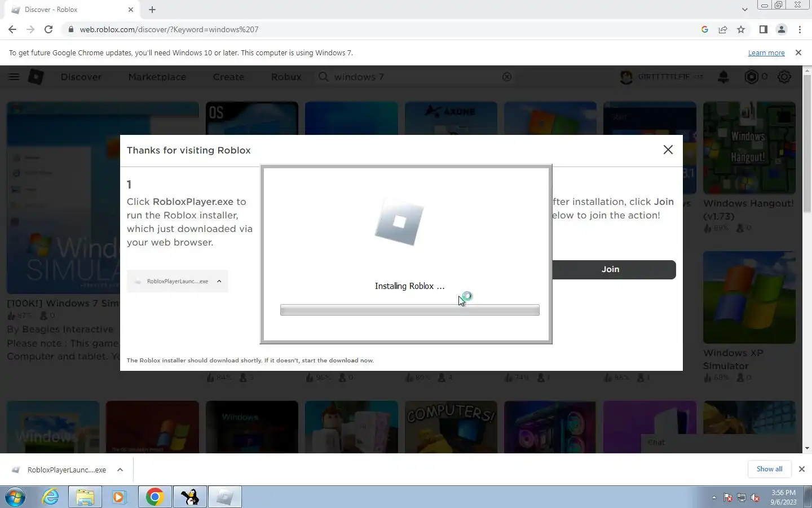Screen dimensions: 812x508
Task: Open the tab search dropdown
Action: 744,9
